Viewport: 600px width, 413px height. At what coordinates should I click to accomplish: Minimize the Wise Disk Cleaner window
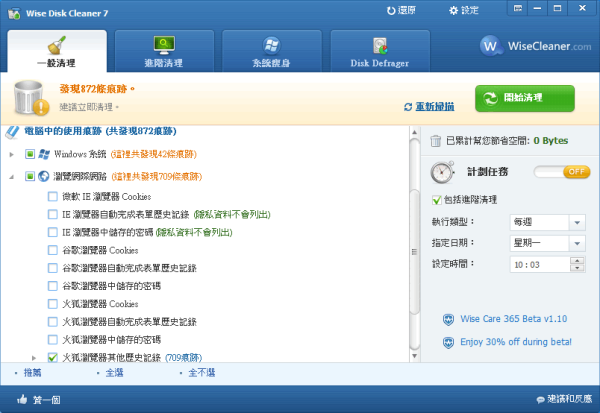click(x=538, y=8)
